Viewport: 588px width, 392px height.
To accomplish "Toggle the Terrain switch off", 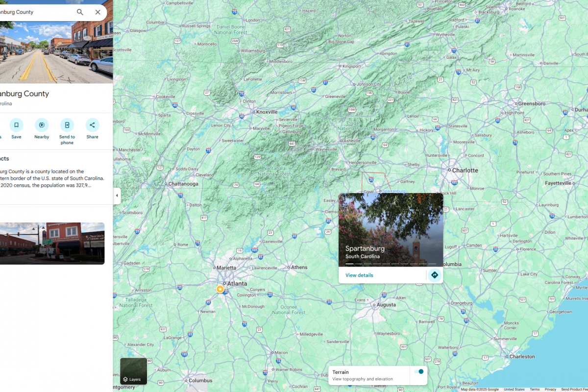I will pyautogui.click(x=418, y=372).
